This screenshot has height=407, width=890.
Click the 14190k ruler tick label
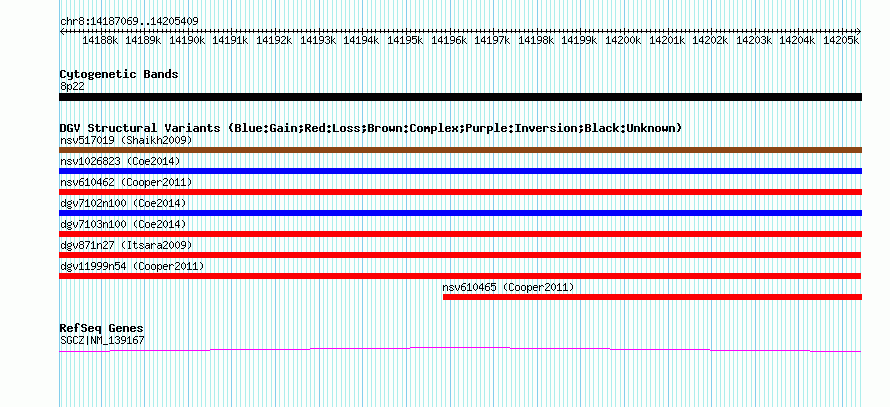(x=187, y=40)
